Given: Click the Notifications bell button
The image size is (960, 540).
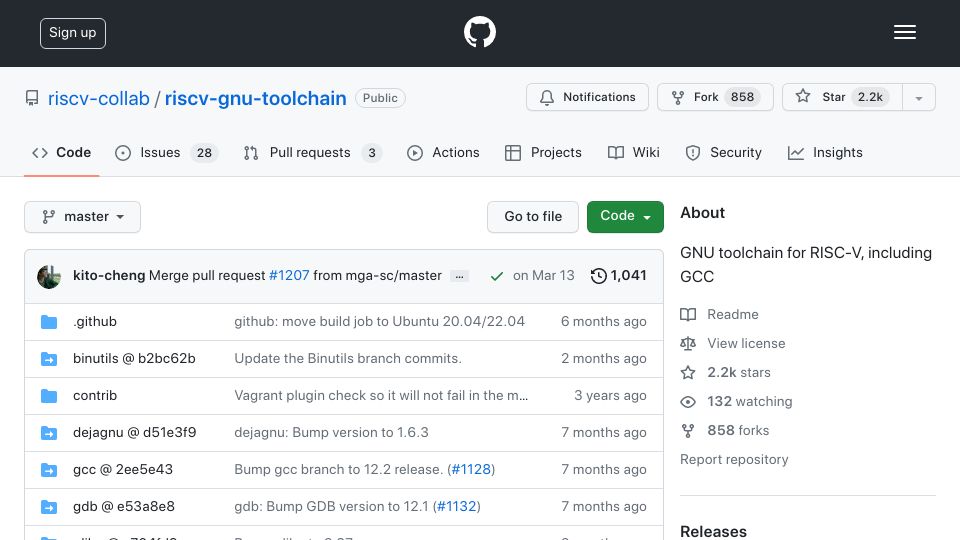Looking at the screenshot, I should click(x=587, y=97).
